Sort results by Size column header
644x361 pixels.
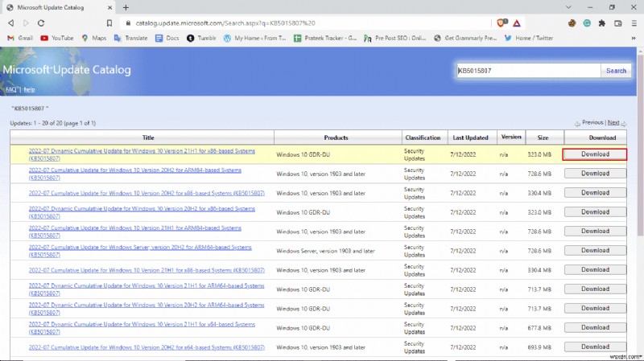(542, 137)
